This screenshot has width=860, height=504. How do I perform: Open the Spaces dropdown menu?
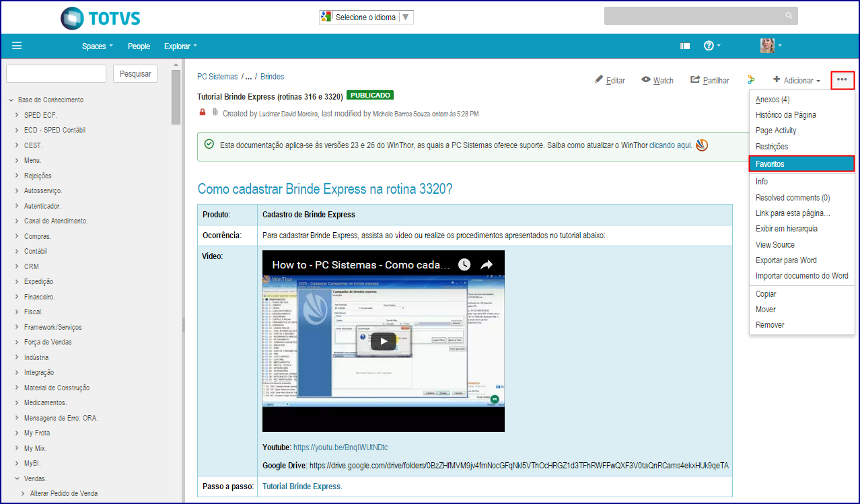pos(98,46)
